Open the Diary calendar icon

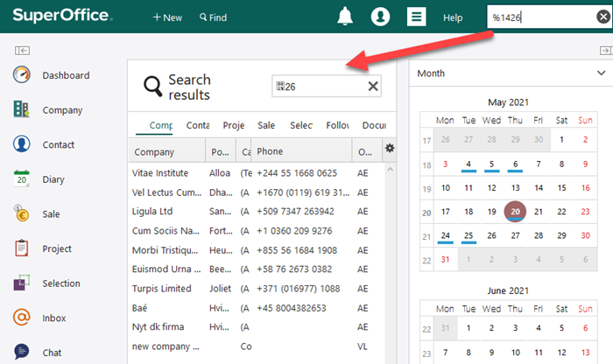(x=22, y=179)
